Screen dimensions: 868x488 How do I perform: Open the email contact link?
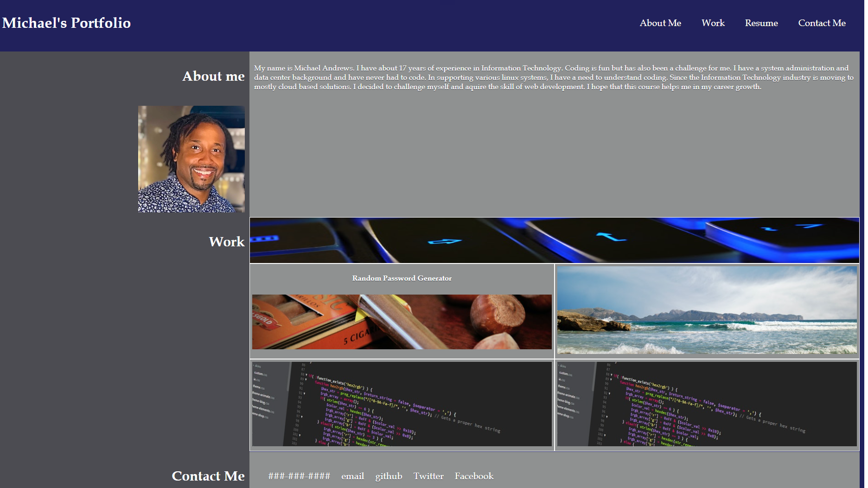(x=352, y=475)
